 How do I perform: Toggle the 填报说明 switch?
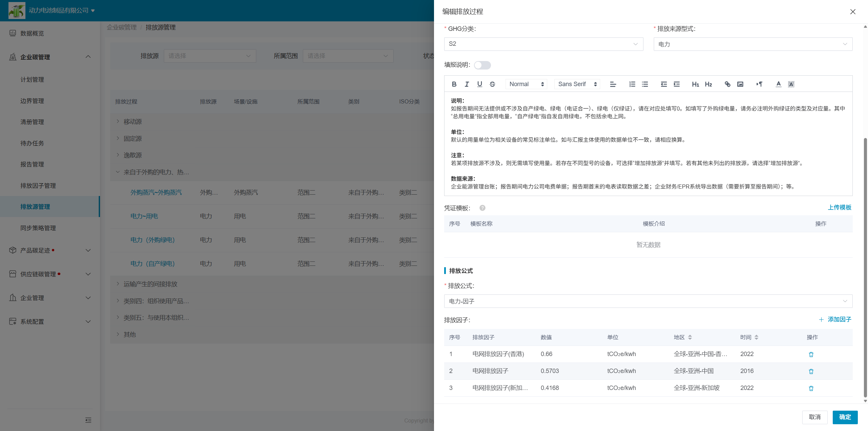tap(482, 65)
